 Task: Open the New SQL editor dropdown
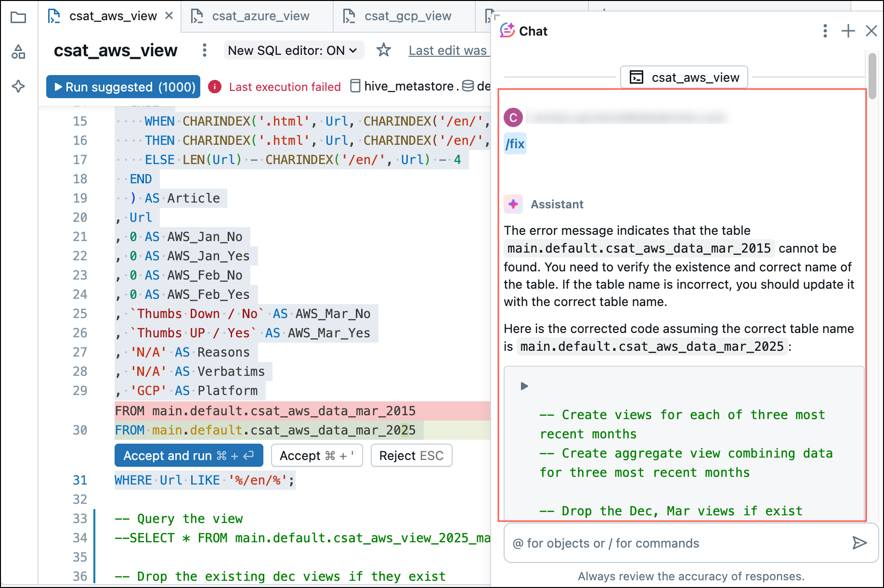(294, 50)
